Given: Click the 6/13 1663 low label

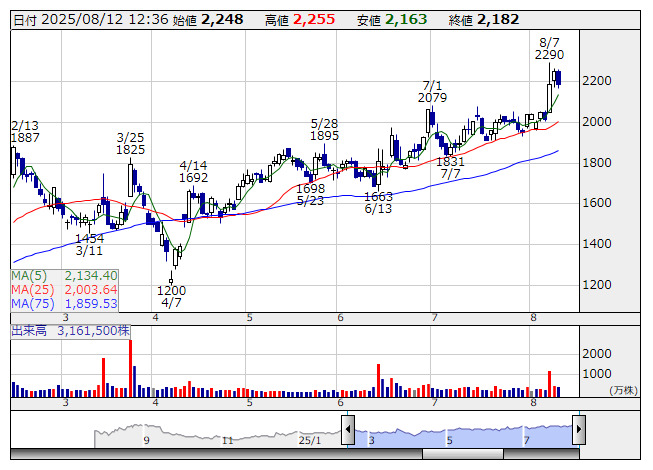Looking at the screenshot, I should (x=378, y=203).
